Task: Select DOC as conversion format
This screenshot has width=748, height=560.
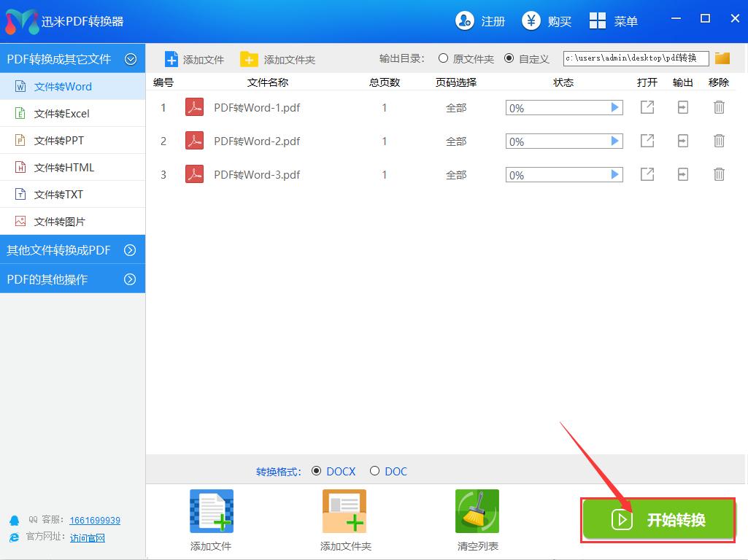Action: 375,471
